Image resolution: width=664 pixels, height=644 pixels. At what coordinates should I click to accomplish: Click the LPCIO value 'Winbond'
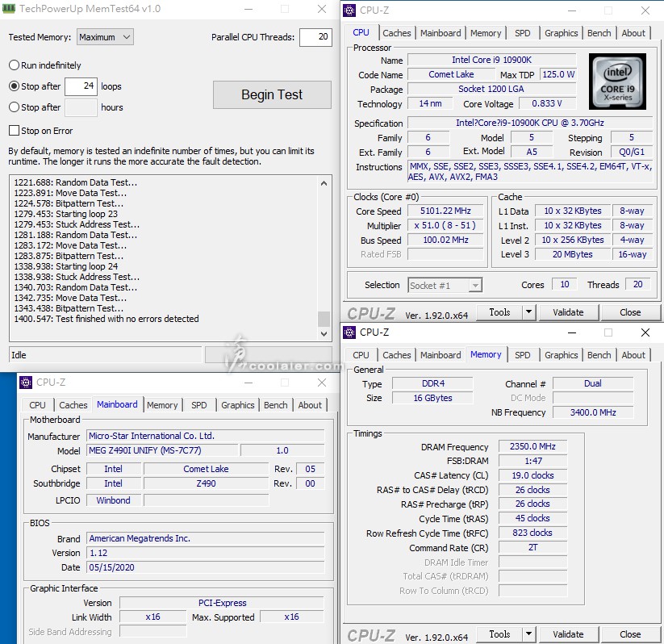pos(114,500)
